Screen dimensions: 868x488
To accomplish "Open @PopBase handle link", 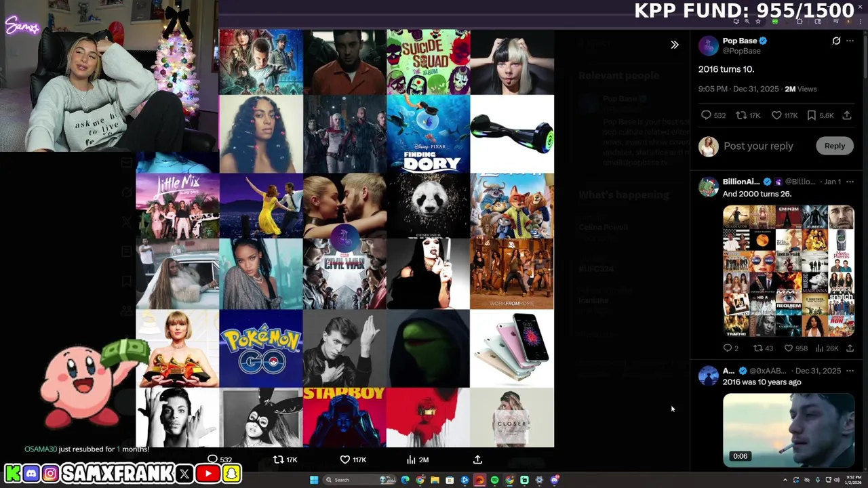I will pyautogui.click(x=742, y=51).
